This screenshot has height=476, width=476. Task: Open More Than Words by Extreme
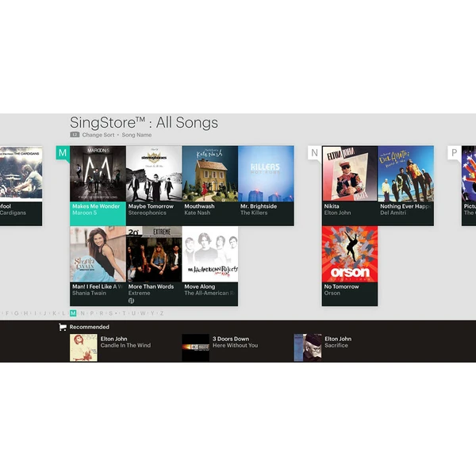(x=154, y=266)
